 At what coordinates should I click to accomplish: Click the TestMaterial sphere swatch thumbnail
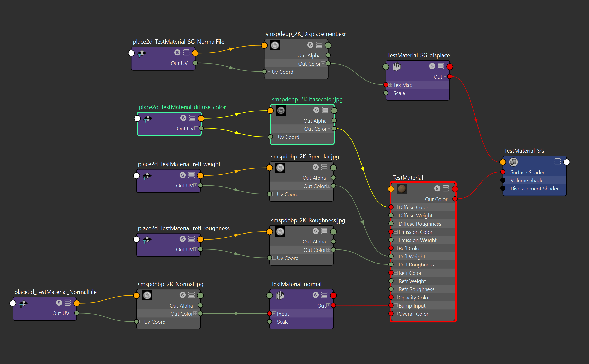tap(402, 189)
